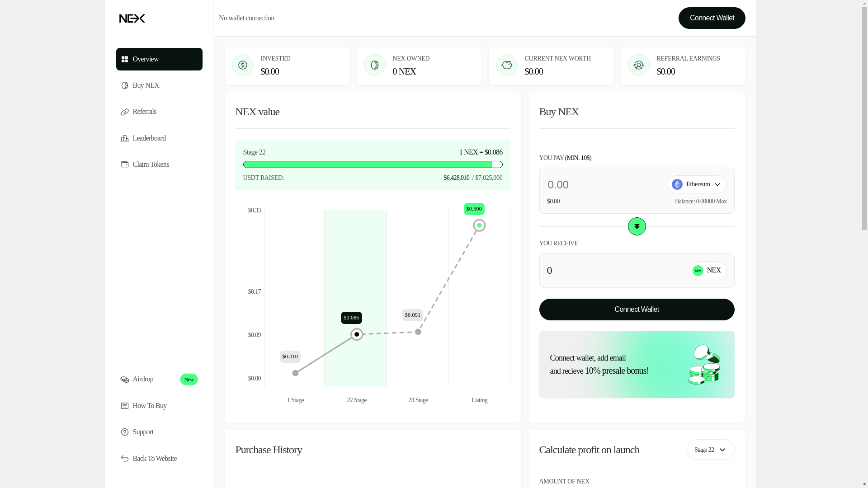The image size is (868, 488).
Task: Click the Buy NEX coin icon
Action: [125, 85]
